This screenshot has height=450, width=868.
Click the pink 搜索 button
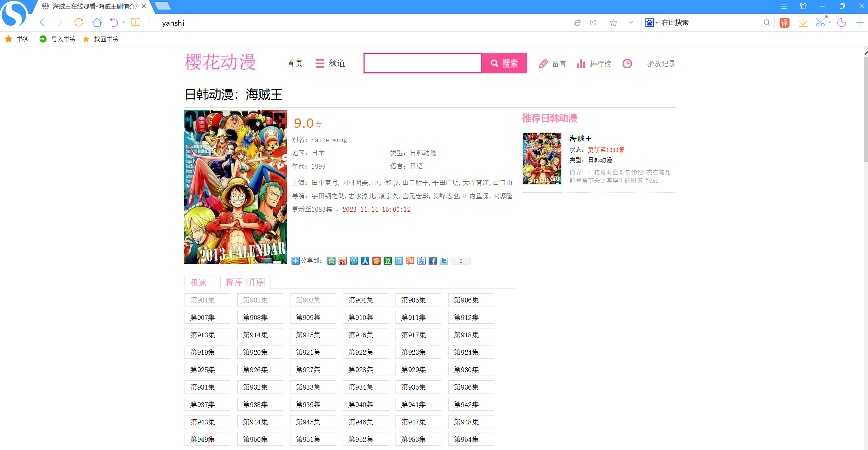(504, 64)
